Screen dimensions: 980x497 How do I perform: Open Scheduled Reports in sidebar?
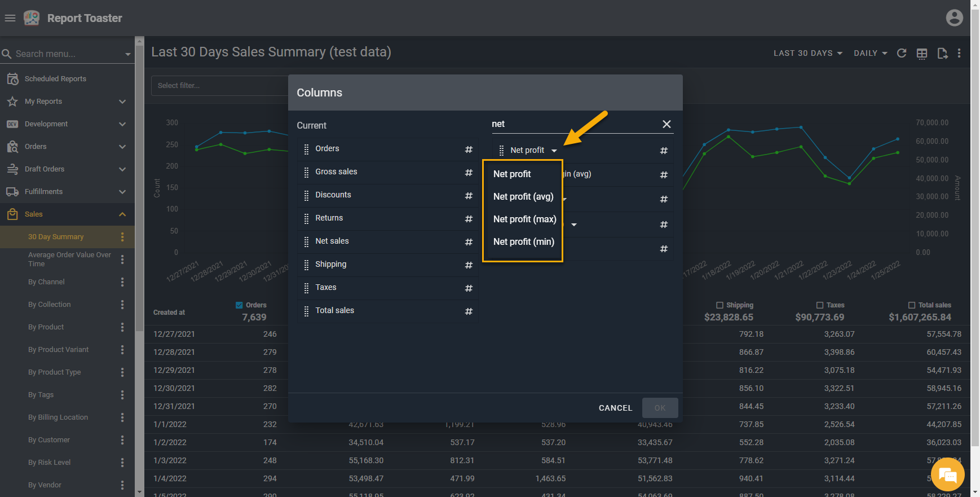pyautogui.click(x=55, y=79)
